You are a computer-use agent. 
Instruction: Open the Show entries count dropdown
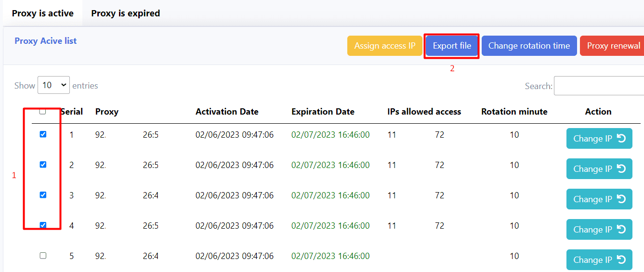tap(53, 85)
